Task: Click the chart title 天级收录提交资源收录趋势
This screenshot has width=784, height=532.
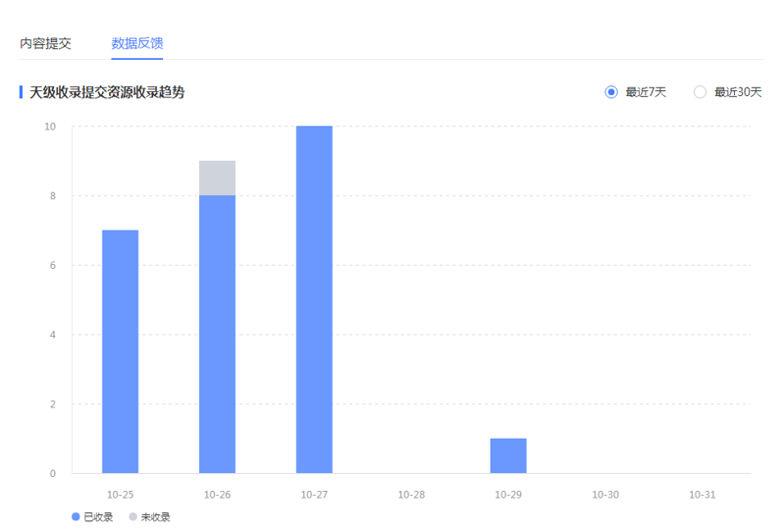Action: [x=107, y=92]
